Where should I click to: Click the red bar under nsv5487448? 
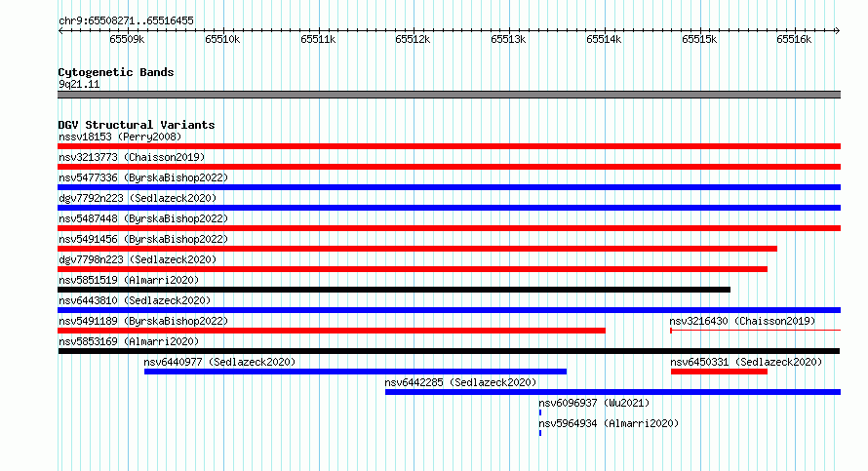click(449, 228)
